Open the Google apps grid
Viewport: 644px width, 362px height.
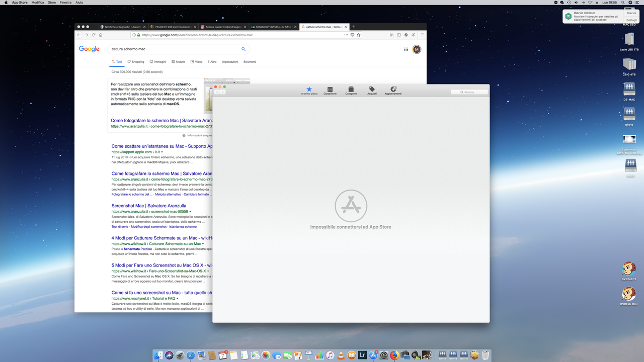[406, 49]
